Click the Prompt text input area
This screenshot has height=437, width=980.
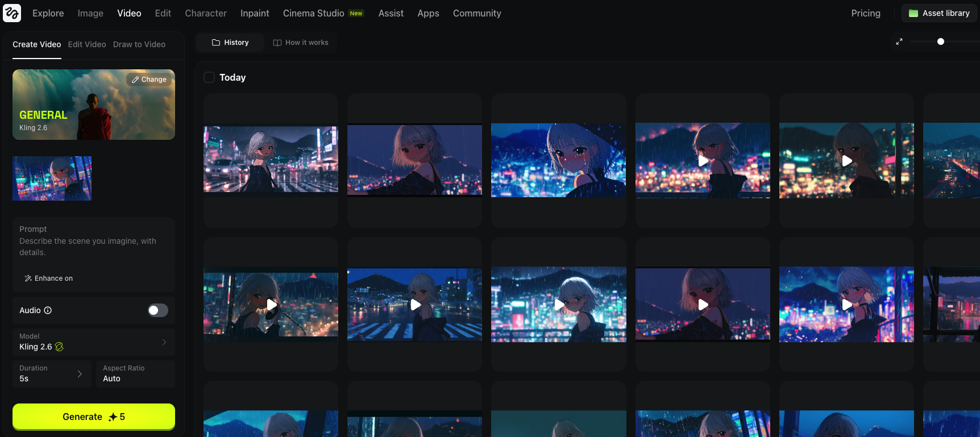94,241
